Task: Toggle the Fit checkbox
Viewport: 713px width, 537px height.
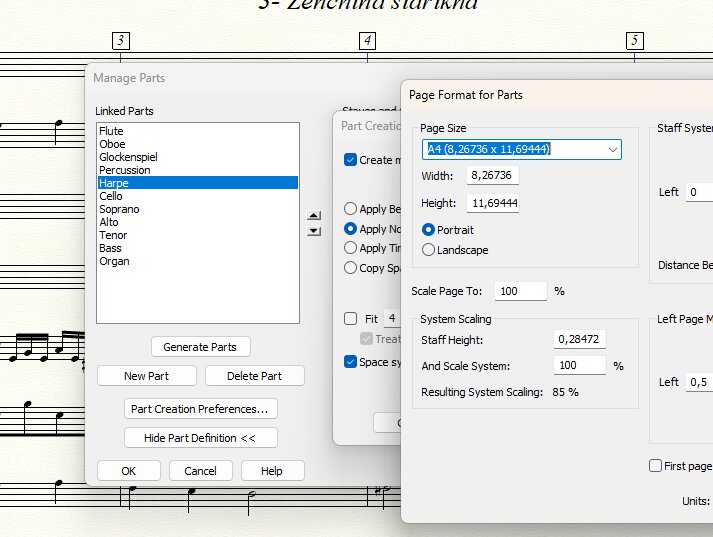Action: click(x=350, y=319)
